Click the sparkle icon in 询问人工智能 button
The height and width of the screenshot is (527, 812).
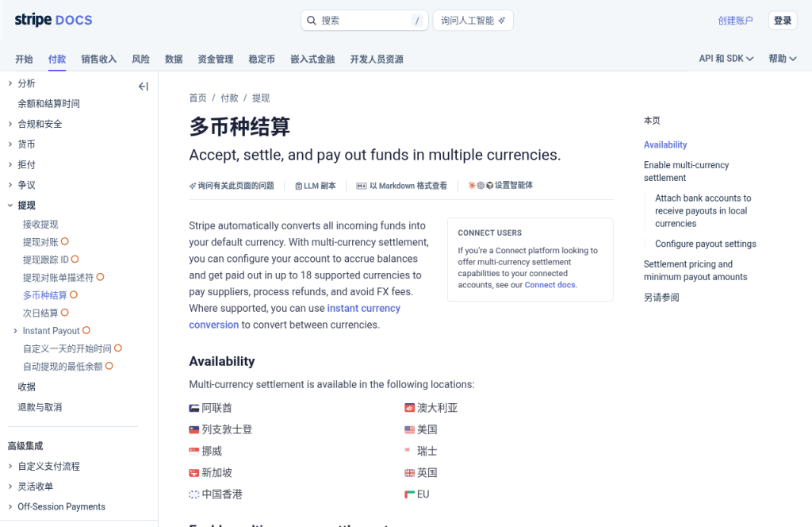click(502, 20)
